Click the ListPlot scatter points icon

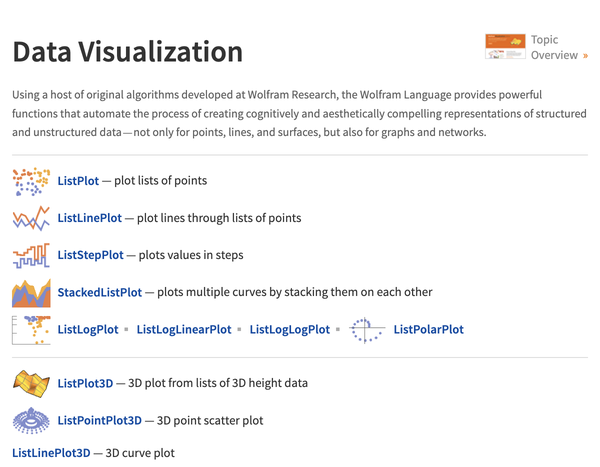31,181
